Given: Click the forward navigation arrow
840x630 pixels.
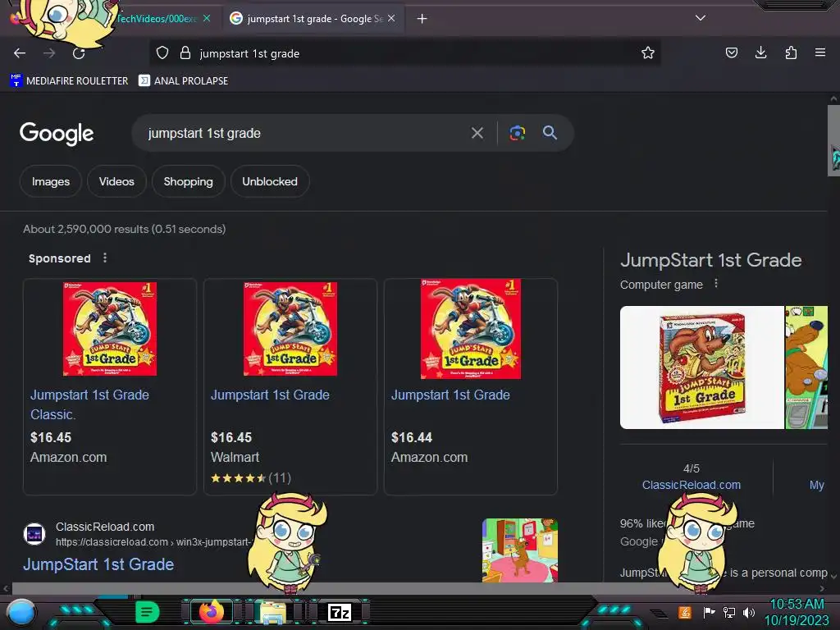Looking at the screenshot, I should click(x=49, y=53).
